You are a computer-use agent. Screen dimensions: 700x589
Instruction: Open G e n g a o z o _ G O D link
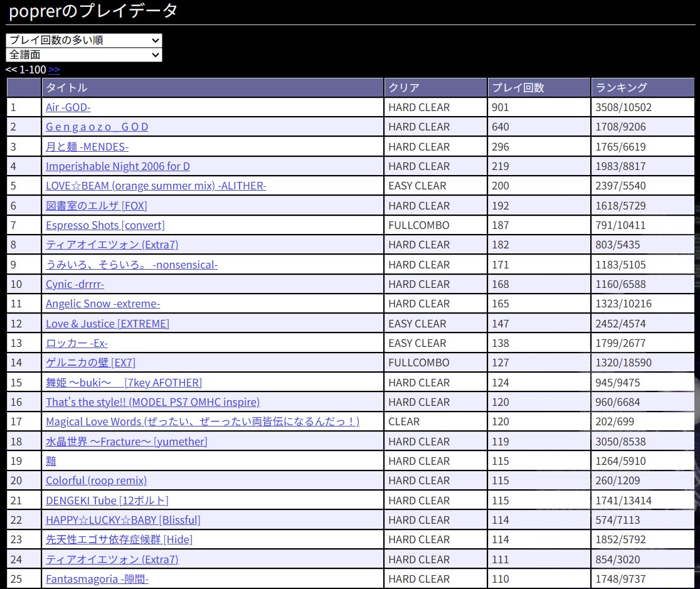click(x=97, y=127)
